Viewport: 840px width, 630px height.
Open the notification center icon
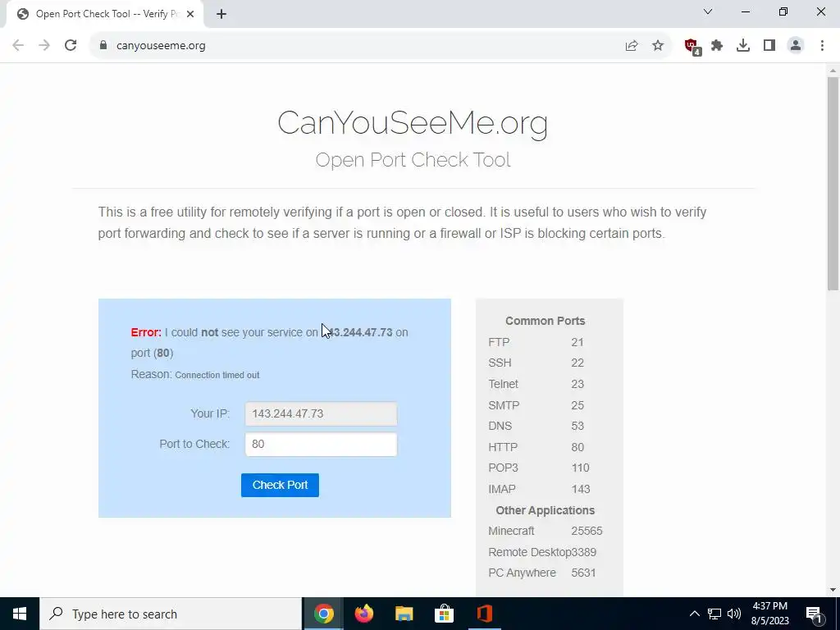click(815, 614)
